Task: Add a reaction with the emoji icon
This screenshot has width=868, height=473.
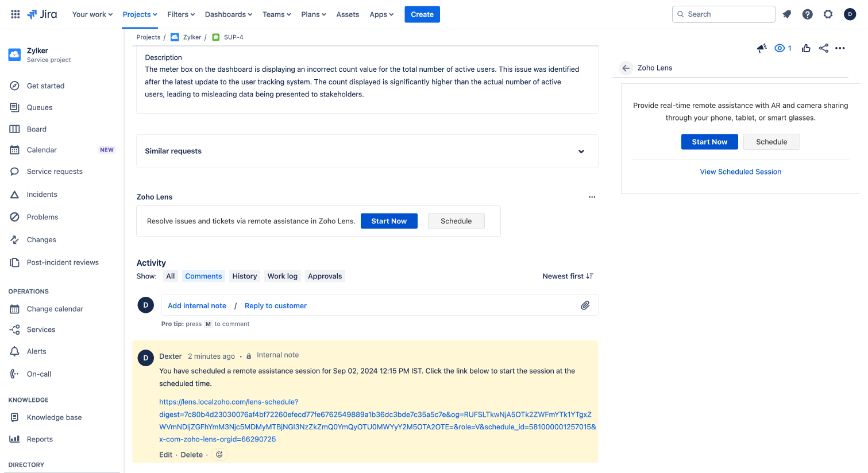Action: click(219, 455)
